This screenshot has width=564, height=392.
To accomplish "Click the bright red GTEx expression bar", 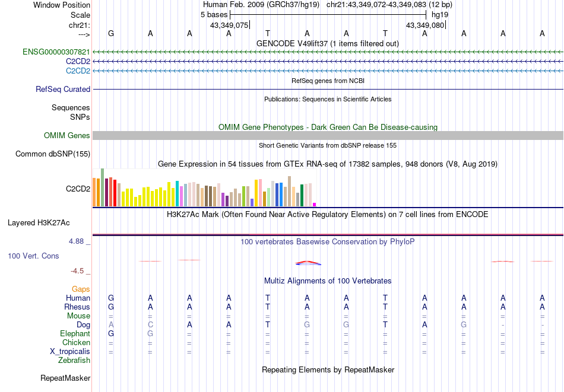I will tap(115, 193).
